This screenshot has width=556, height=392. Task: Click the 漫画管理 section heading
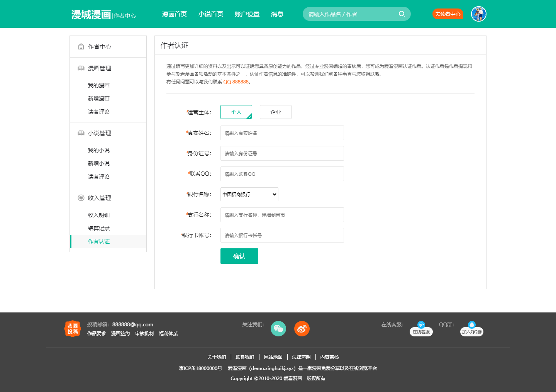click(100, 68)
